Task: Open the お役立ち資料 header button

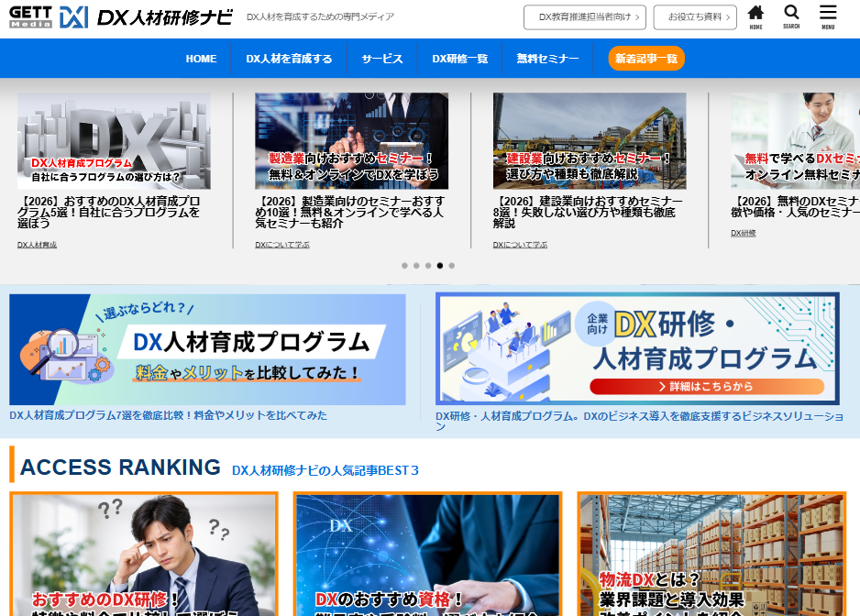Action: pyautogui.click(x=695, y=17)
